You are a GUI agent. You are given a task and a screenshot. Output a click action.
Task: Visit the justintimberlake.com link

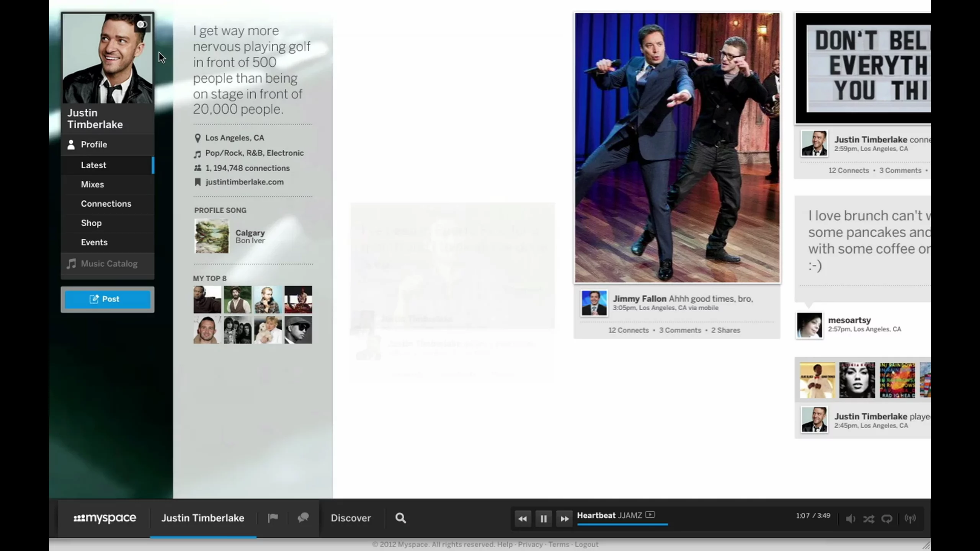tap(244, 182)
